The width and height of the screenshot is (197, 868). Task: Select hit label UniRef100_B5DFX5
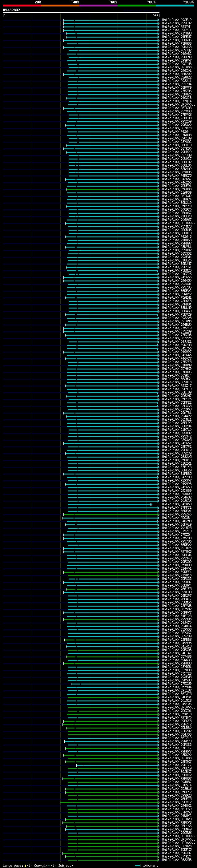click(x=176, y=850)
